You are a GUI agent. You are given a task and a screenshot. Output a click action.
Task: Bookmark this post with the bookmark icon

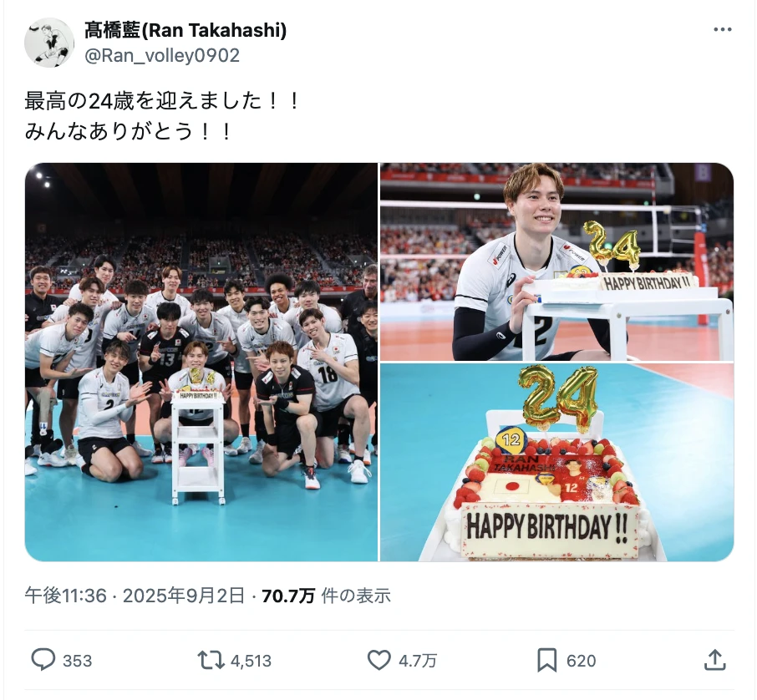[546, 660]
